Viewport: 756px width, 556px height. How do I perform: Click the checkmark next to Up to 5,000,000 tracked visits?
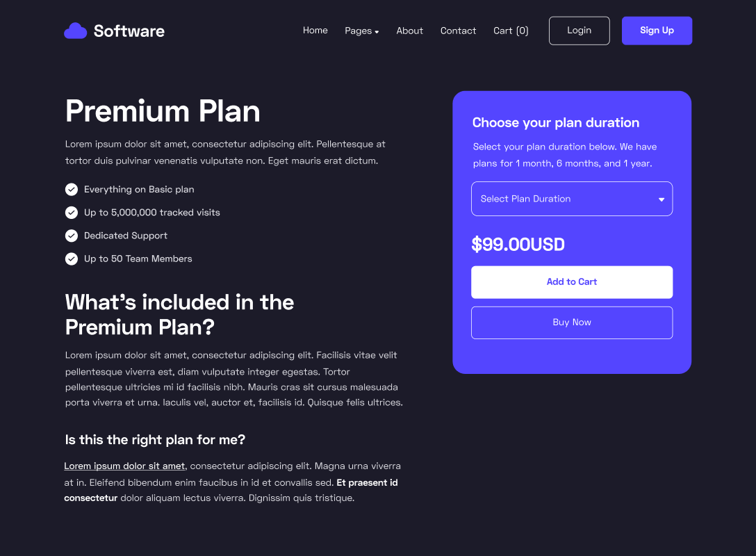point(71,212)
